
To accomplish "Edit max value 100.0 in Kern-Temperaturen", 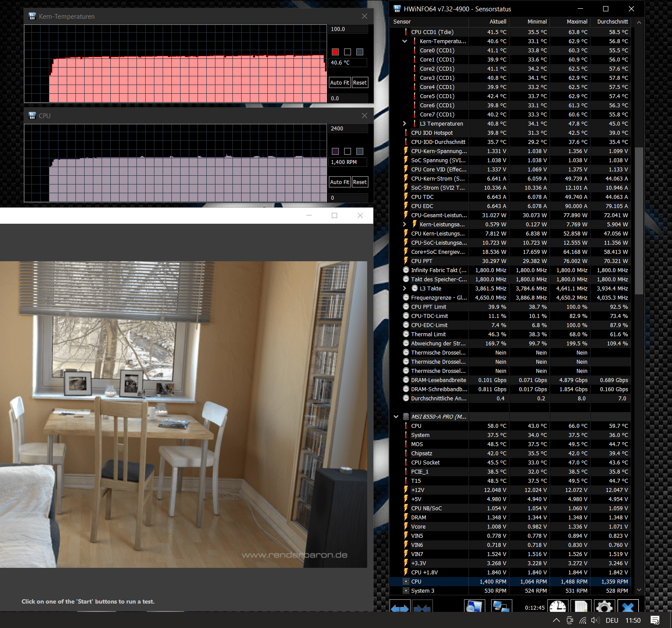I will coord(348,29).
